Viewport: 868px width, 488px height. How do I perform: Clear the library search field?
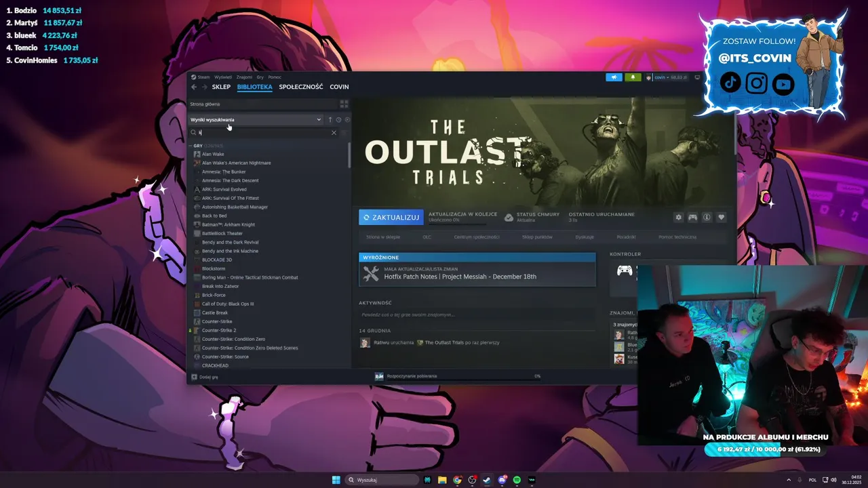click(334, 133)
